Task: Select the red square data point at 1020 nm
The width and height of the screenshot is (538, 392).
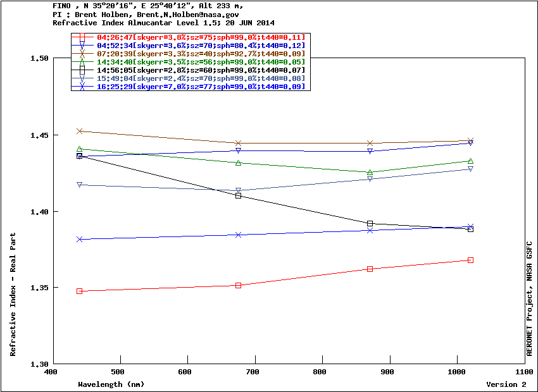Action: [x=470, y=260]
